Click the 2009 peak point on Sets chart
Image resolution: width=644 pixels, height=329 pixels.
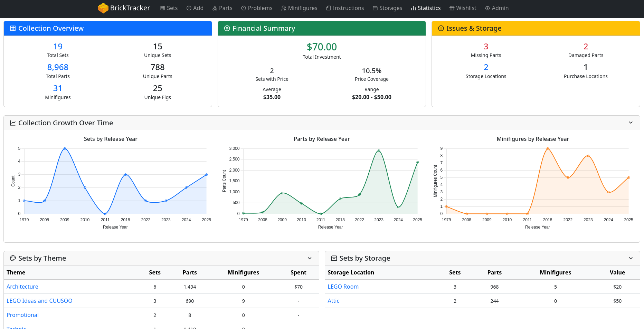[x=65, y=148]
